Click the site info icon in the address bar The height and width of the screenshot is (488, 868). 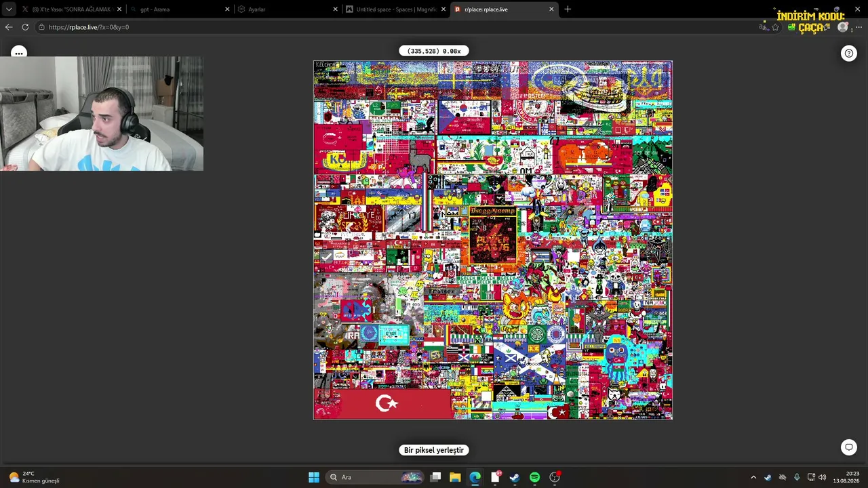41,27
